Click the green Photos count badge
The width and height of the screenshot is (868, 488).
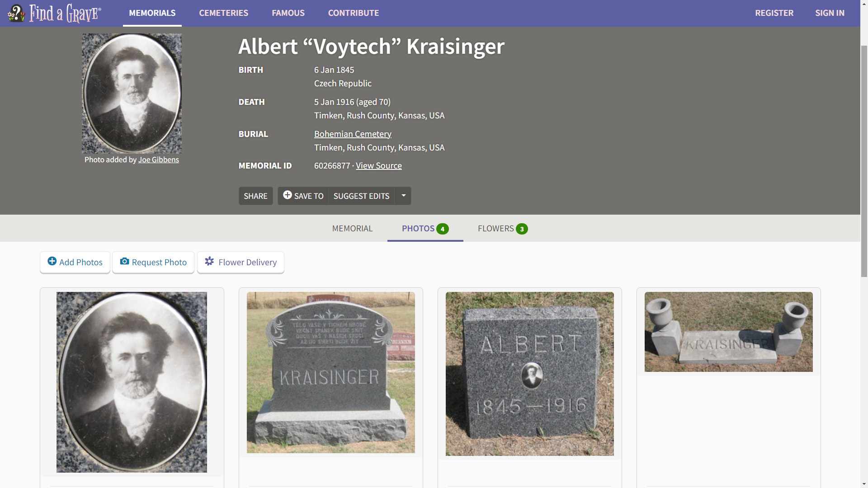pyautogui.click(x=443, y=229)
